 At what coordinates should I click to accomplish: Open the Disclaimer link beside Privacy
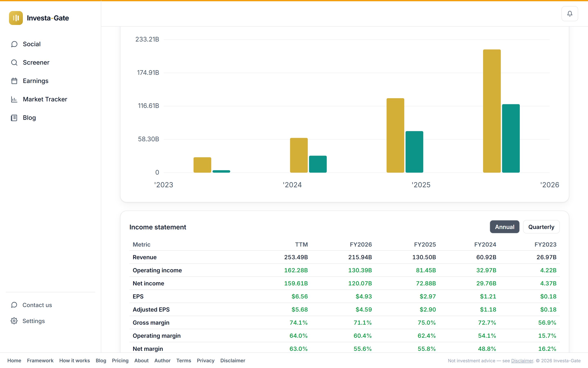click(x=233, y=360)
